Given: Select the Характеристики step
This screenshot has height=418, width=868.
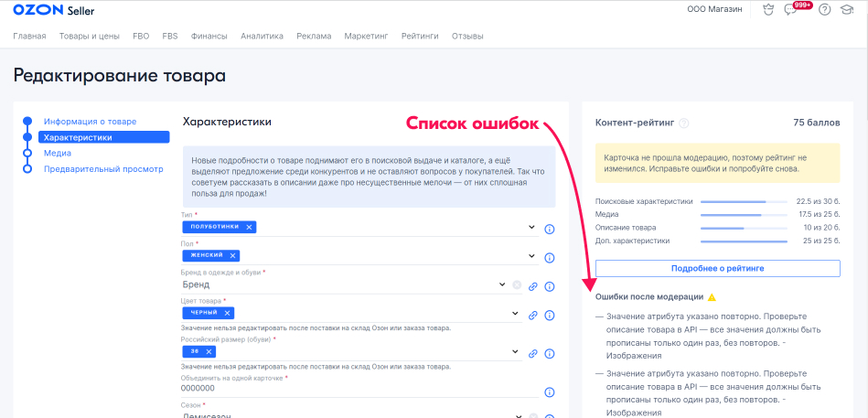Looking at the screenshot, I should tap(103, 137).
